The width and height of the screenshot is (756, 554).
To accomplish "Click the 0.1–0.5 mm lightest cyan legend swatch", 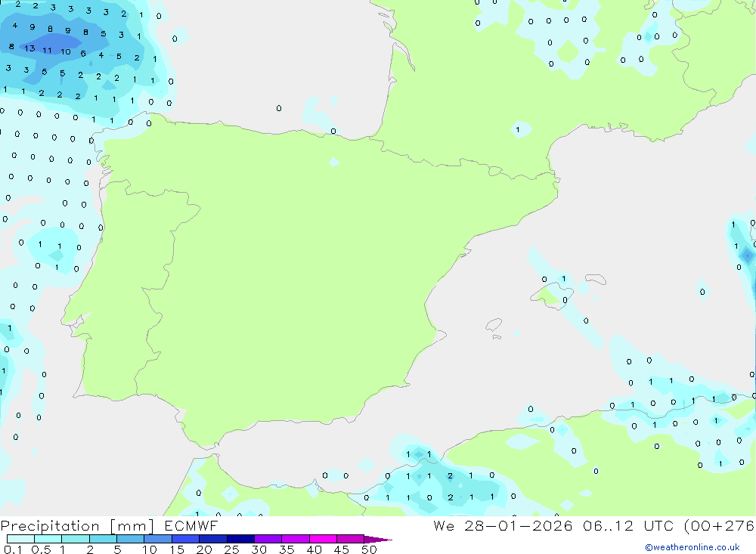I will click(20, 539).
